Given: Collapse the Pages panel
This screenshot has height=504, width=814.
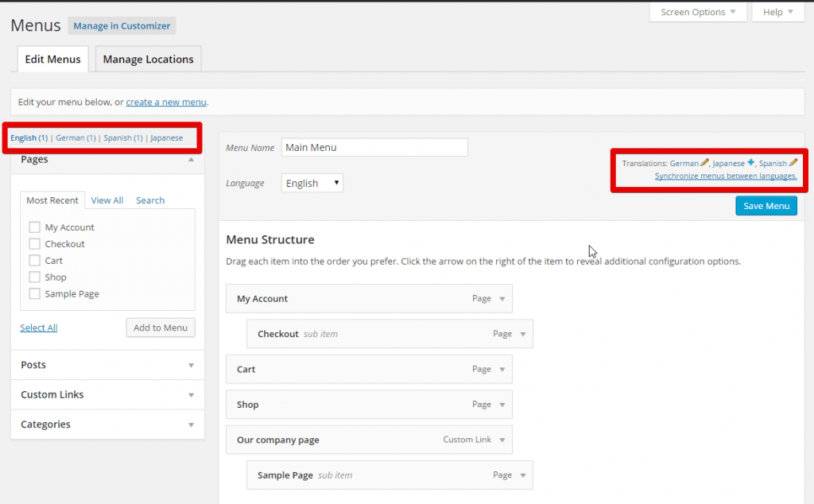Looking at the screenshot, I should [192, 159].
